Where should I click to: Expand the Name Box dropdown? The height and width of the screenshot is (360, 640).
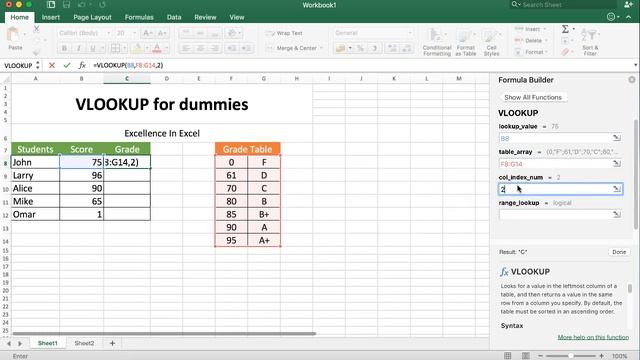38,65
